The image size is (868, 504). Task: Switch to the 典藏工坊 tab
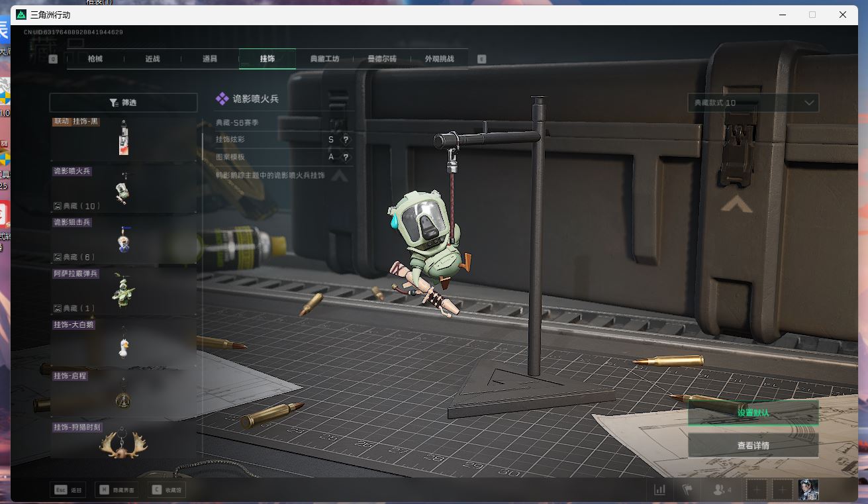point(324,59)
